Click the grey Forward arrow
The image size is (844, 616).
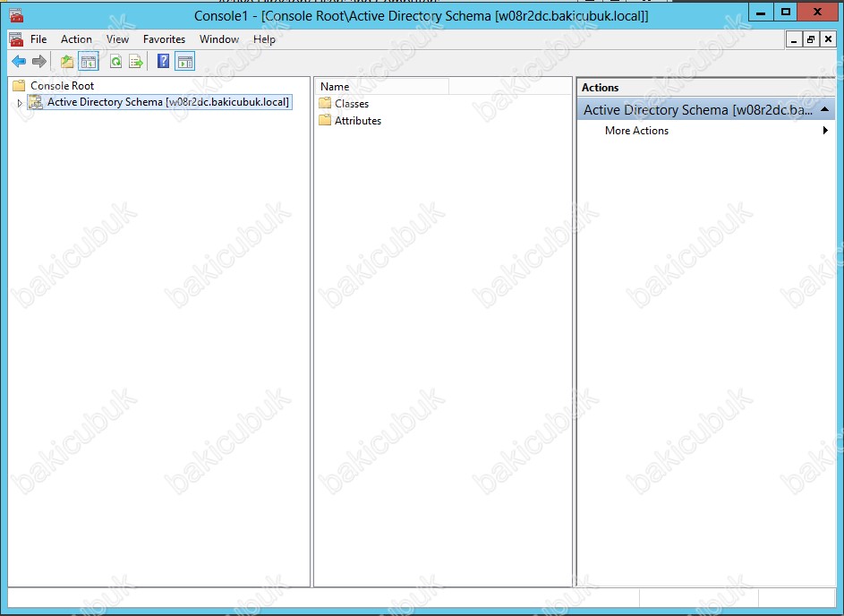tap(38, 62)
